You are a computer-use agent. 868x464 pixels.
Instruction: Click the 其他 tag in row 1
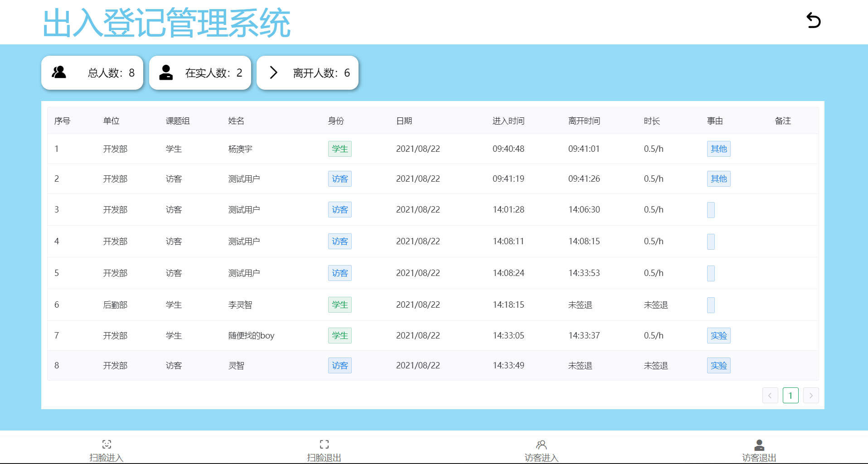tap(718, 149)
